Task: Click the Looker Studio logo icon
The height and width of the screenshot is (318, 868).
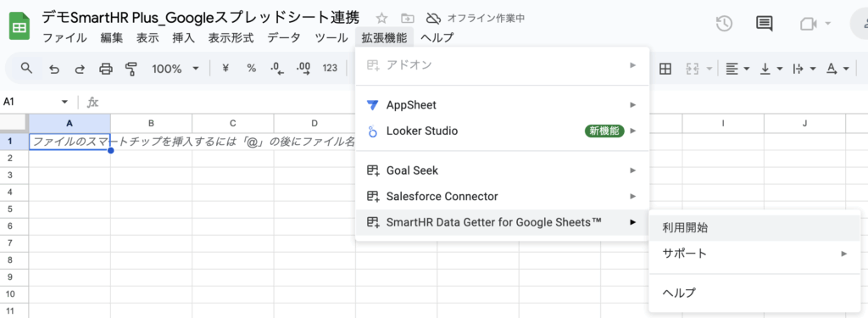Action: (373, 131)
